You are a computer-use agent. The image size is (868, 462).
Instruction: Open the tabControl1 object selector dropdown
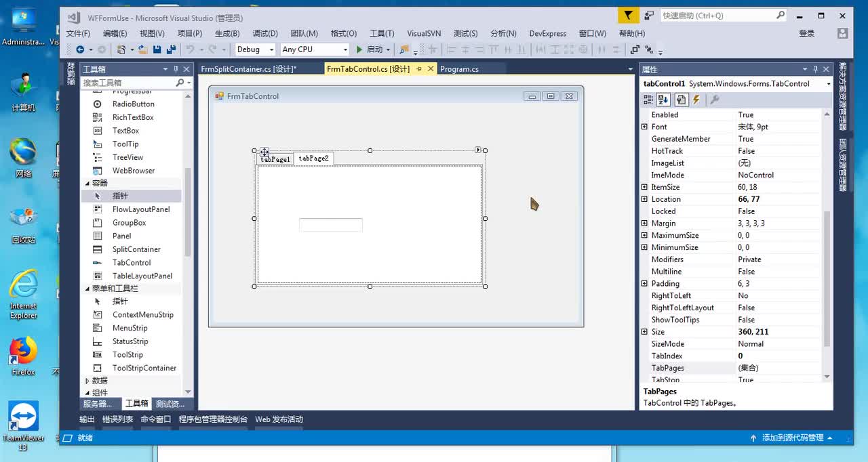pos(828,84)
